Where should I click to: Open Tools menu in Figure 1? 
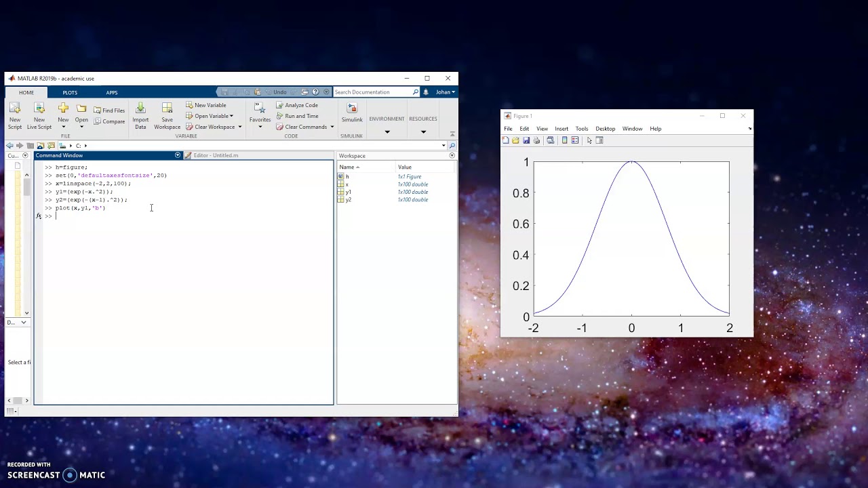582,129
